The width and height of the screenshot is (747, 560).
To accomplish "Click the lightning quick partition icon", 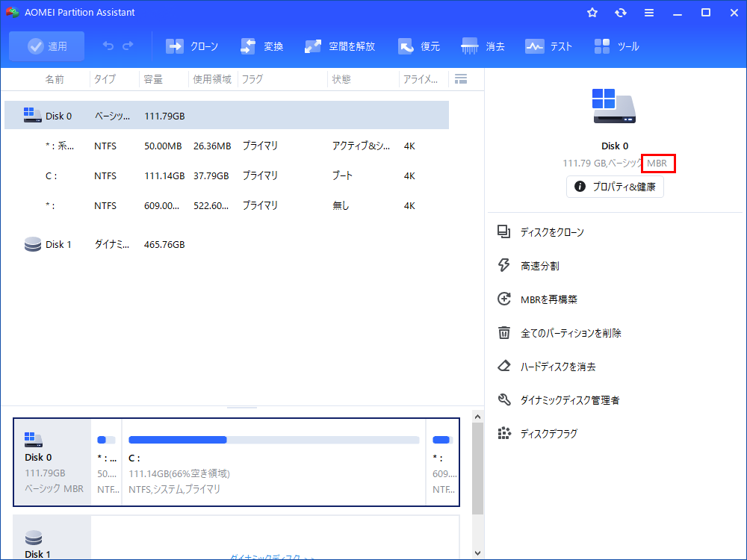I will click(504, 265).
